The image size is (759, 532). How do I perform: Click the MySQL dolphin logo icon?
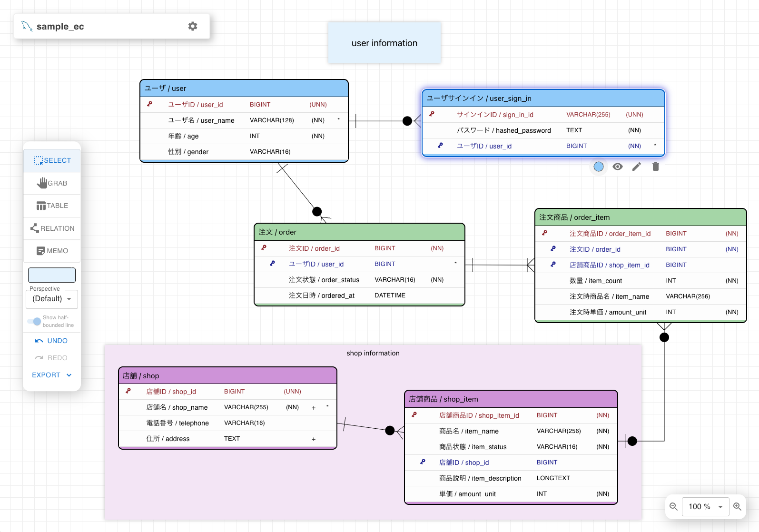pyautogui.click(x=27, y=26)
